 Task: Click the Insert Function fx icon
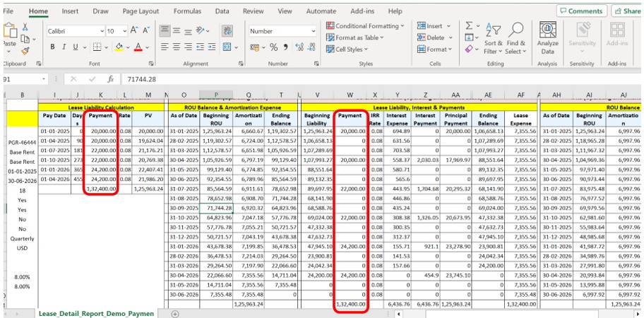point(110,79)
